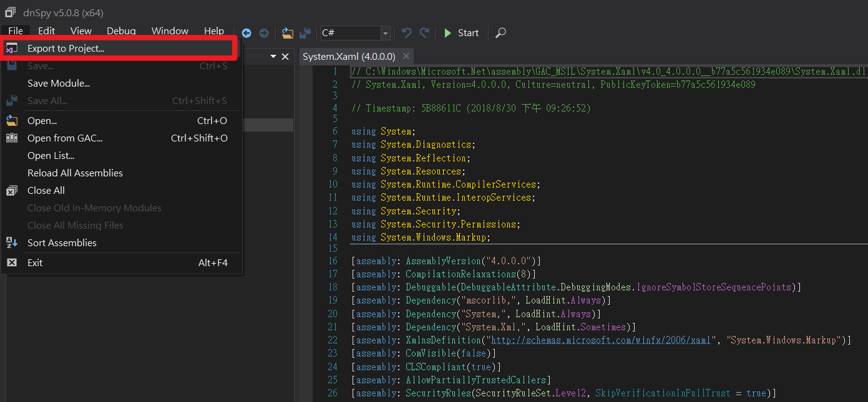Click IgnoreSymbolStoreSequencePoints in line 18
The height and width of the screenshot is (402, 868).
click(x=715, y=287)
